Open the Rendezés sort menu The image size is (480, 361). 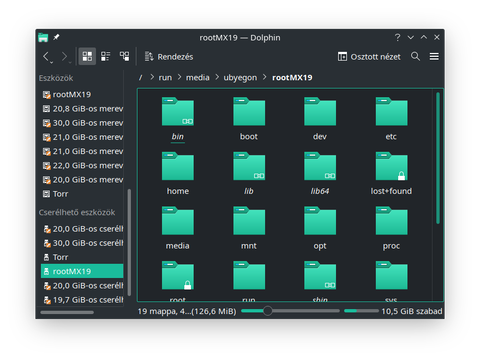(x=169, y=57)
